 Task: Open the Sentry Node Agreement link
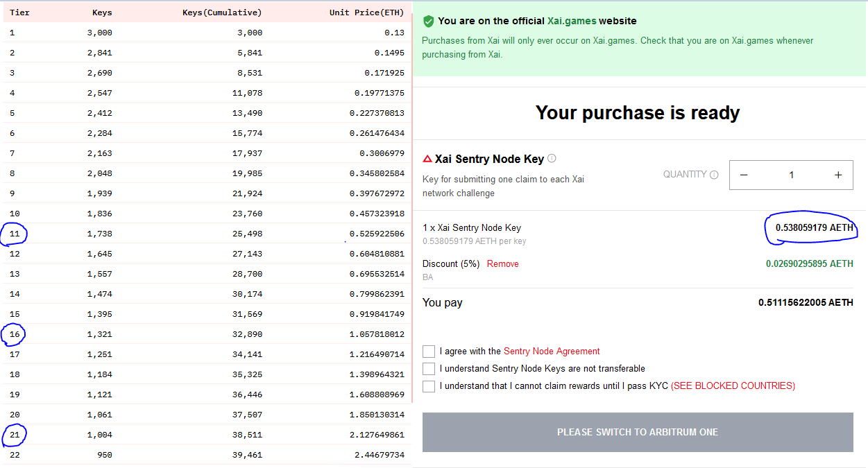tap(552, 352)
